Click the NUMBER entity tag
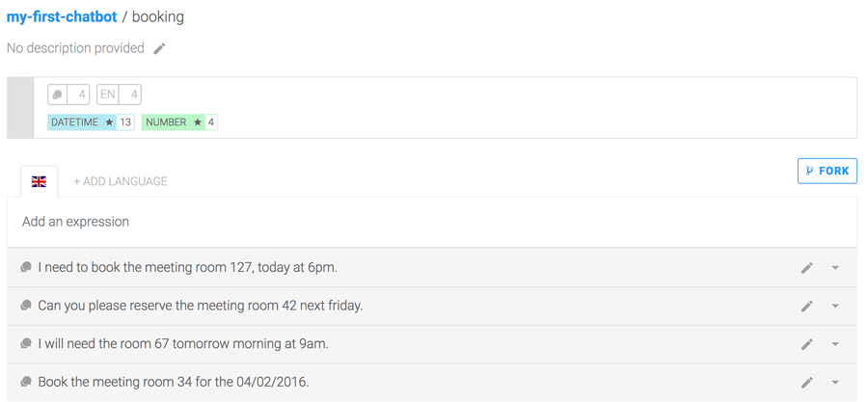This screenshot has width=868, height=402. click(x=179, y=122)
